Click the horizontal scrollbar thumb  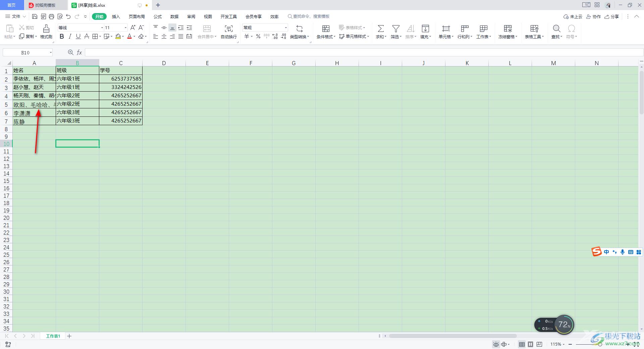(453, 336)
